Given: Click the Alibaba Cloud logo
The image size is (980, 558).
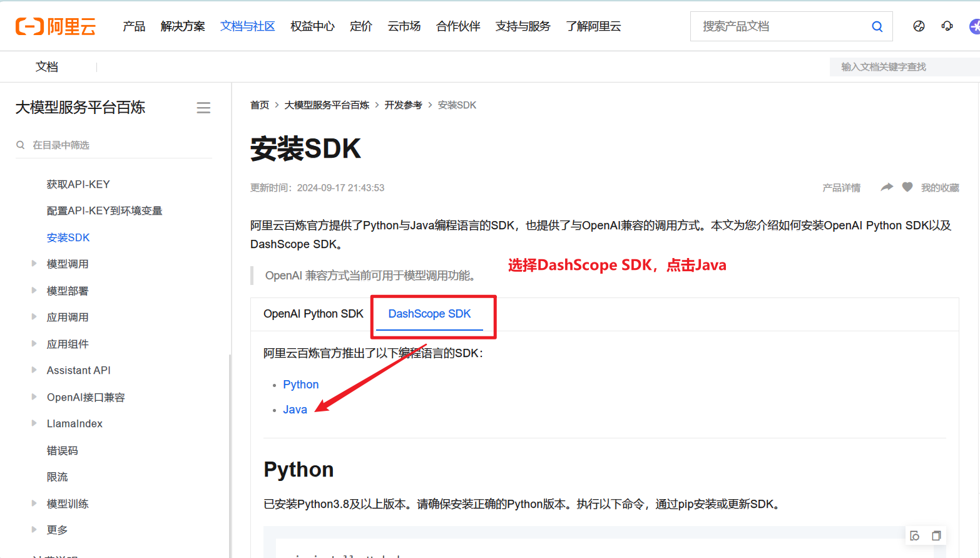Looking at the screenshot, I should pos(56,26).
